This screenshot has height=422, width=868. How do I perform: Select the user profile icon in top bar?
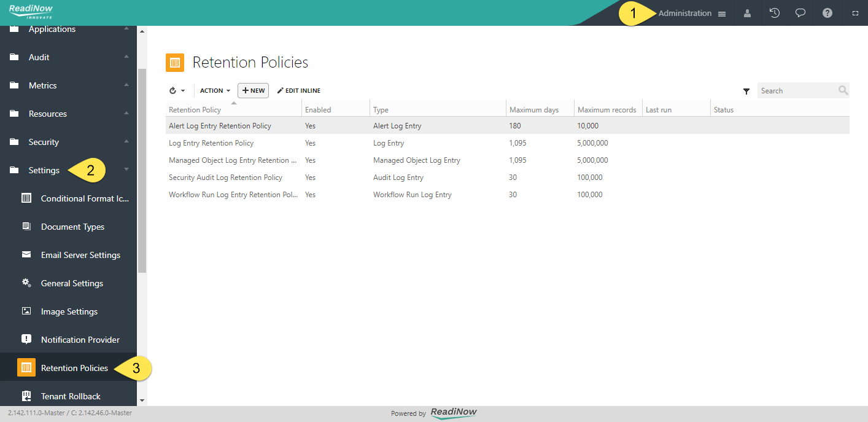(747, 12)
